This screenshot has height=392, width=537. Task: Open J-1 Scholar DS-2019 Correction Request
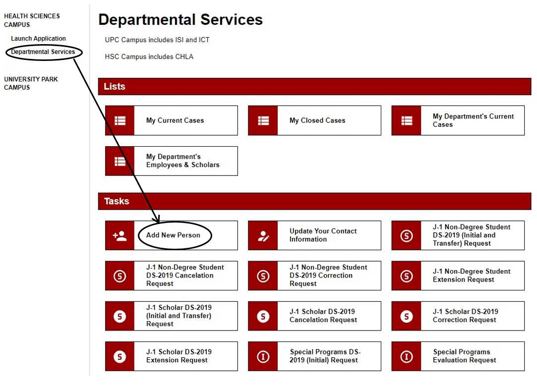pyautogui.click(x=458, y=316)
